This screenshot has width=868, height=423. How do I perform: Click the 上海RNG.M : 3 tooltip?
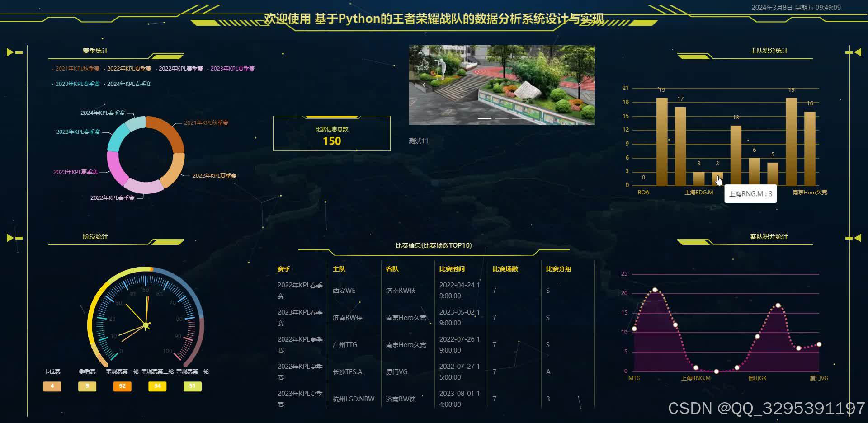coord(750,194)
